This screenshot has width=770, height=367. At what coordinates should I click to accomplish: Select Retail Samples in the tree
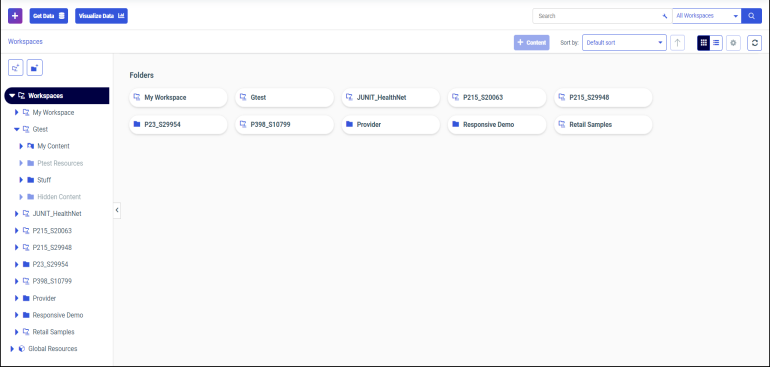pyautogui.click(x=54, y=332)
